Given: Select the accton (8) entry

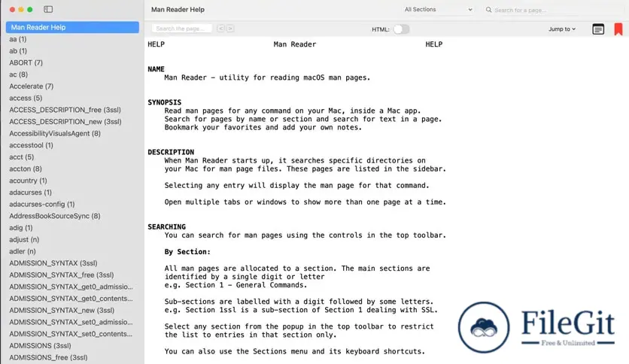Looking at the screenshot, I should pyautogui.click(x=26, y=168).
